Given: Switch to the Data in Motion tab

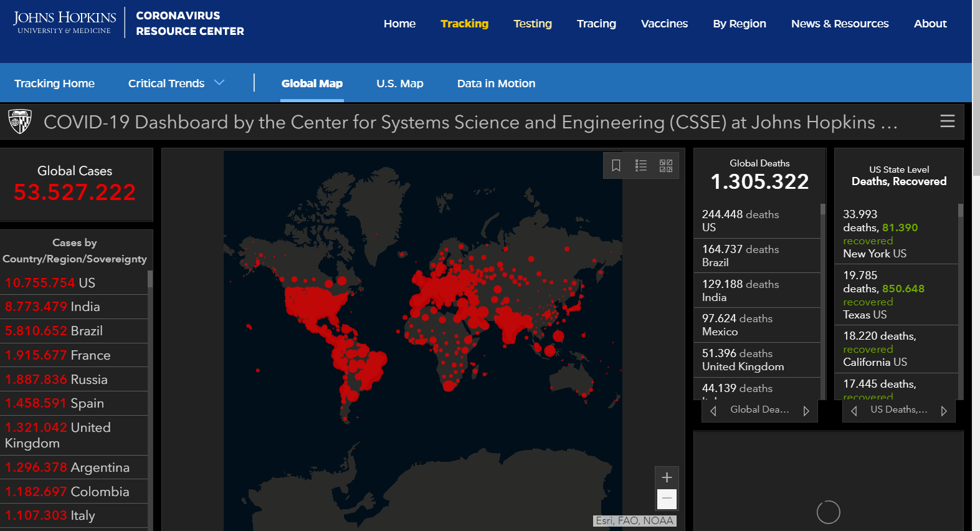Looking at the screenshot, I should pyautogui.click(x=496, y=84).
